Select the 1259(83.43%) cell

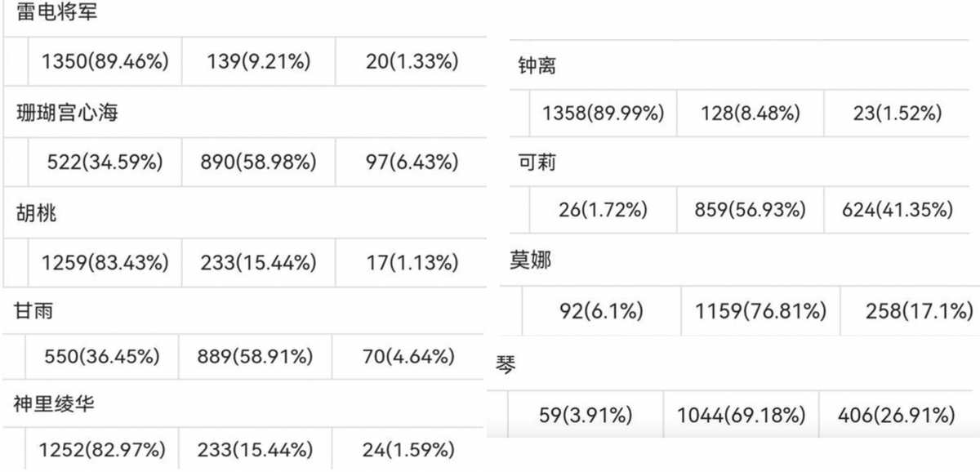pos(105,263)
